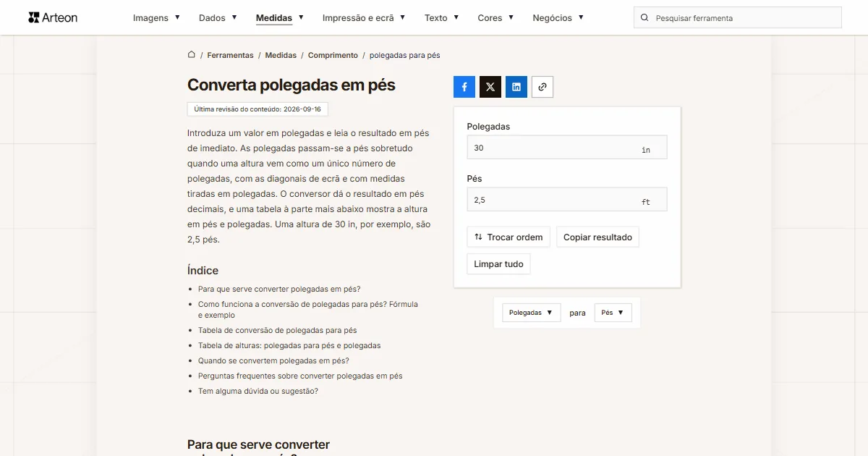The height and width of the screenshot is (456, 868).
Task: Click Copiar resultado button
Action: 597,237
